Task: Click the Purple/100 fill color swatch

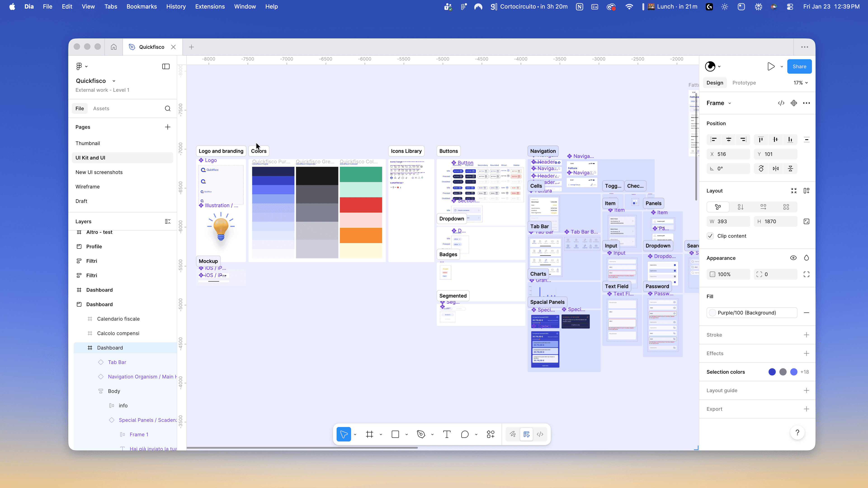Action: coord(712,312)
